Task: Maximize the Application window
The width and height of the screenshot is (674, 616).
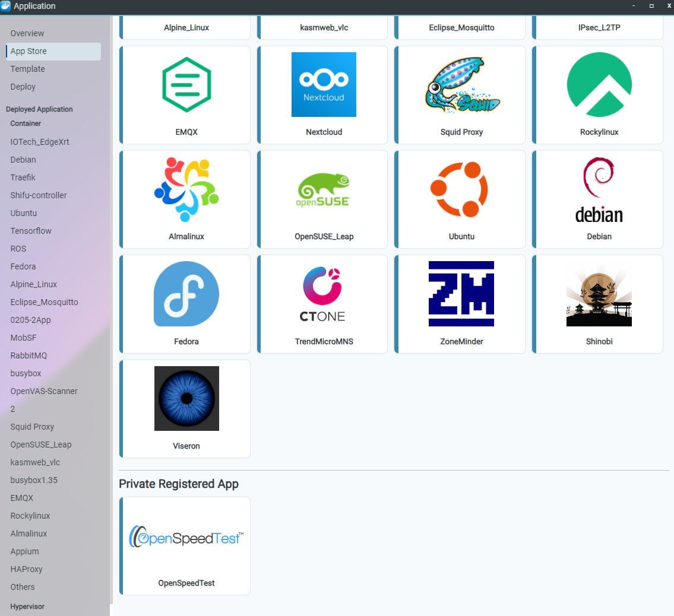Action: [651, 6]
